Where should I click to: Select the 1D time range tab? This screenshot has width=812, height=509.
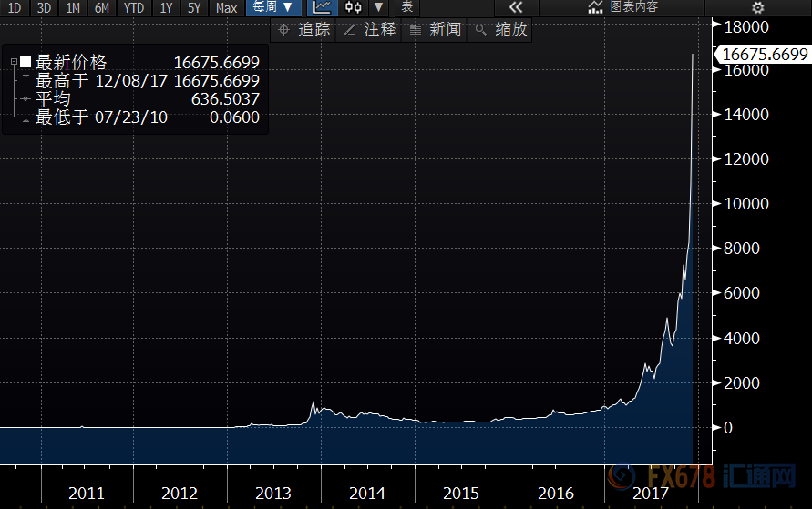(x=15, y=7)
